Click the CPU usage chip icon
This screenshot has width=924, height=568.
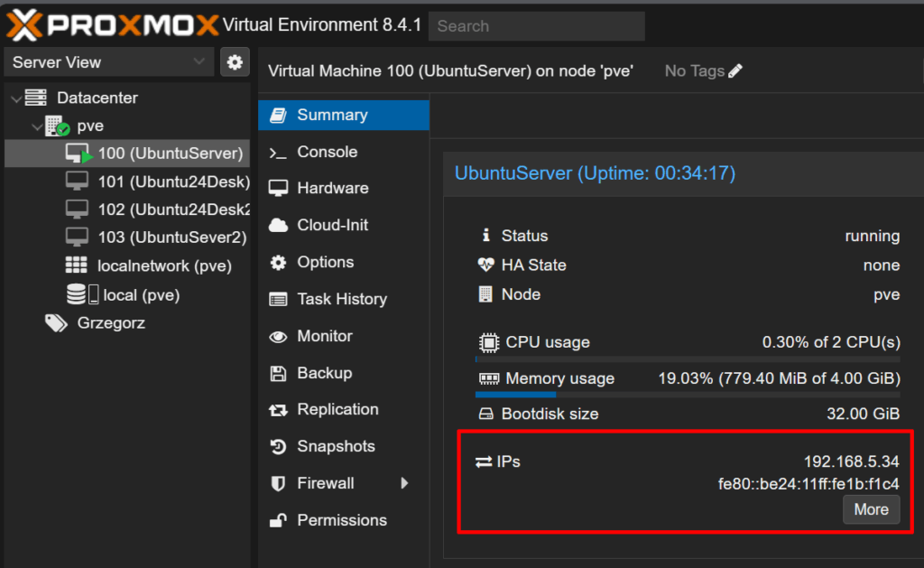click(488, 342)
